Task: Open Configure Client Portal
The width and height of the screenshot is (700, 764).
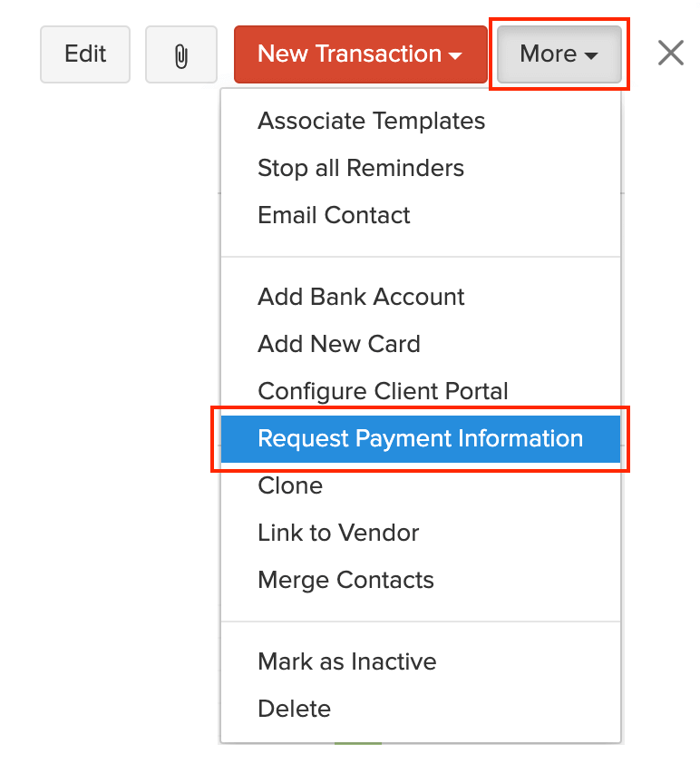Action: click(x=383, y=391)
